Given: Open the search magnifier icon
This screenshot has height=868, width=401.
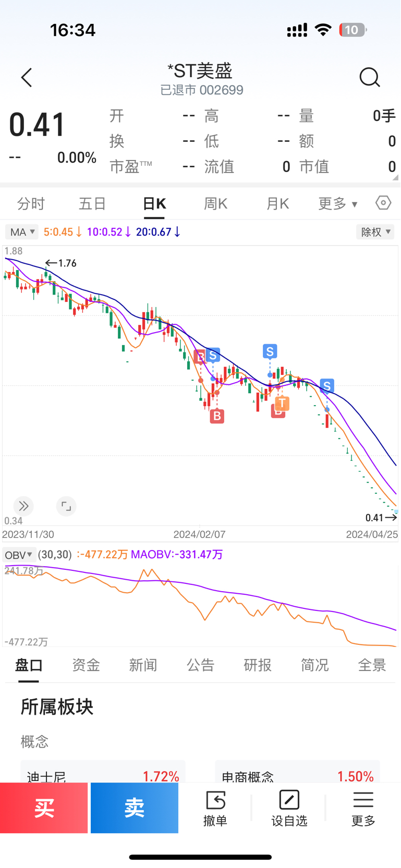Looking at the screenshot, I should (370, 78).
